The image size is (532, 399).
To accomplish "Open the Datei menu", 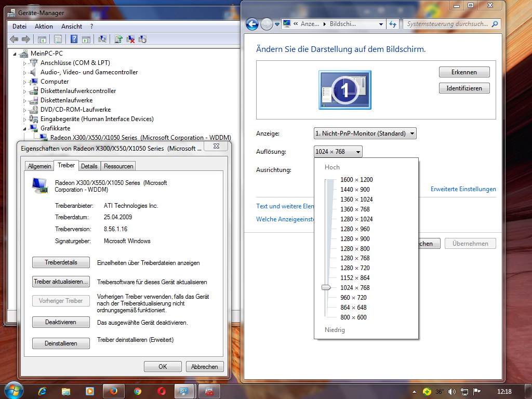I will [19, 26].
